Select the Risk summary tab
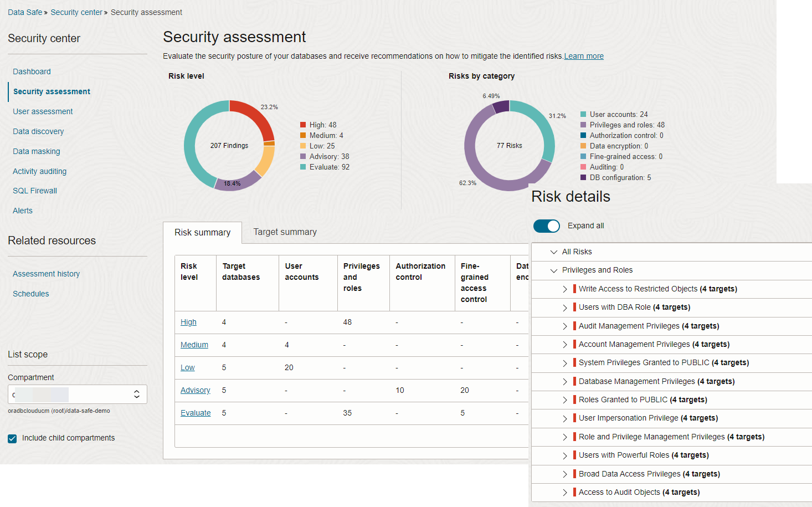The width and height of the screenshot is (812, 507). [x=202, y=232]
